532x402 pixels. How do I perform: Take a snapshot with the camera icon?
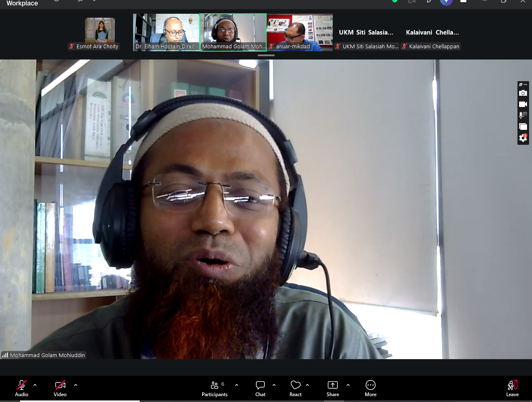523,93
